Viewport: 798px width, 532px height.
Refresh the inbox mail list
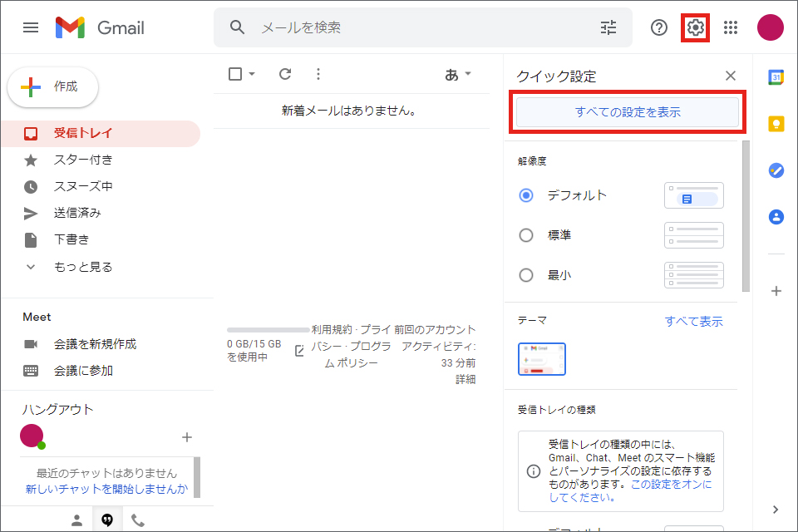coord(285,74)
